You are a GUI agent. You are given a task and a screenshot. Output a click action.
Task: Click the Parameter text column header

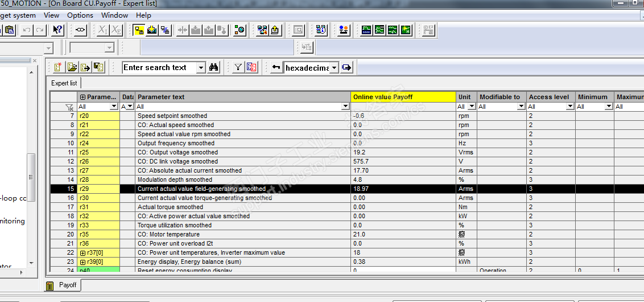(243, 97)
